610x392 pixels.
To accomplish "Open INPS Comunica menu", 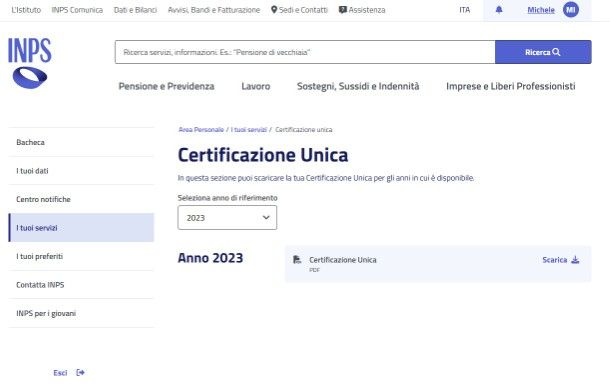I will (77, 10).
